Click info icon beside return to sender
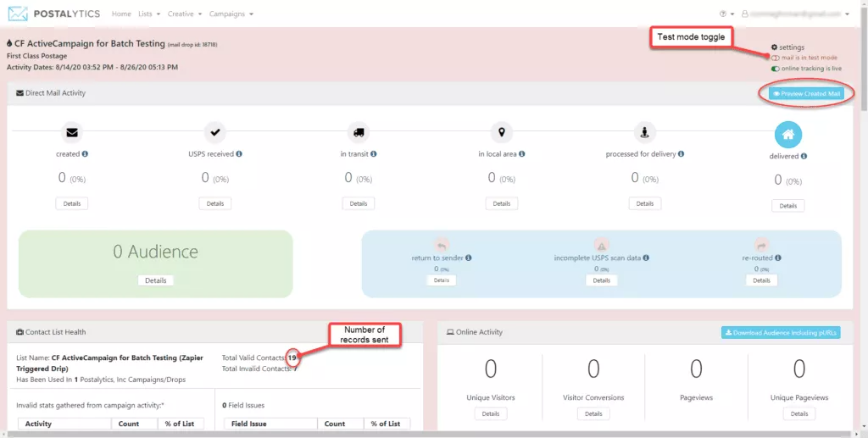This screenshot has height=438, width=868. coord(468,258)
